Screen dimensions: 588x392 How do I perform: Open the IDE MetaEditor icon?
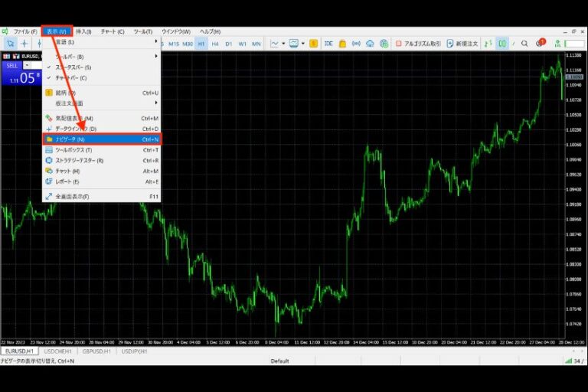click(x=329, y=44)
